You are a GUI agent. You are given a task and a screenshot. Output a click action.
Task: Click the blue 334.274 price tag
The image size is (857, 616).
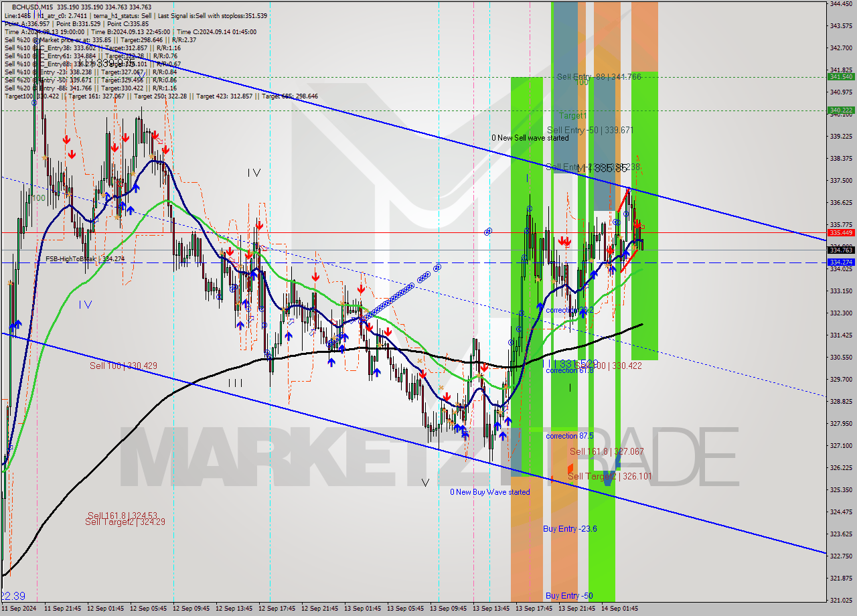point(840,262)
